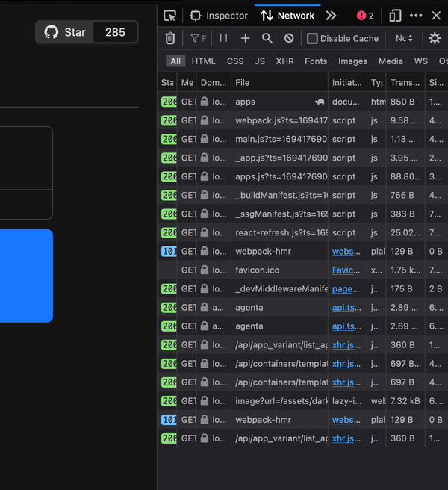This screenshot has height=490, width=448.
Task: Filter requests by XHR type
Action: pos(284,61)
